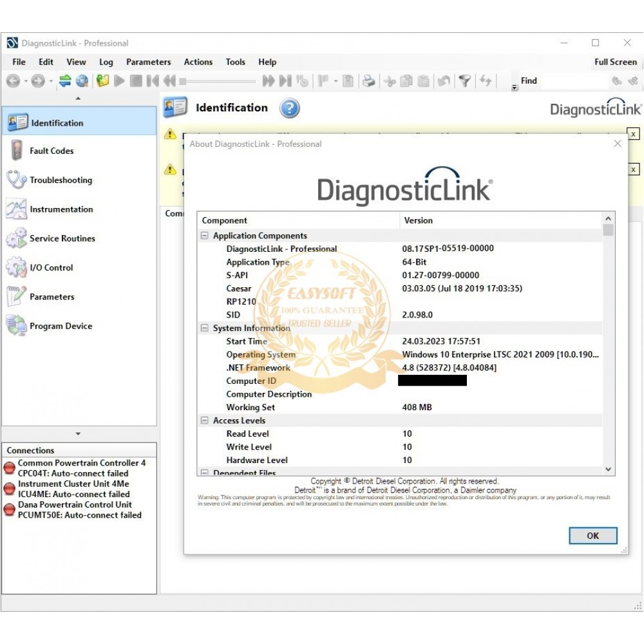This screenshot has width=644, height=644.
Task: Click the Stop log playback button
Action: [136, 81]
